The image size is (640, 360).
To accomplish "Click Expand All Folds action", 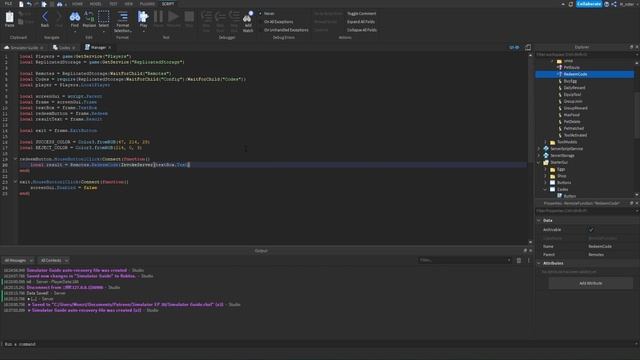I will (x=361, y=22).
